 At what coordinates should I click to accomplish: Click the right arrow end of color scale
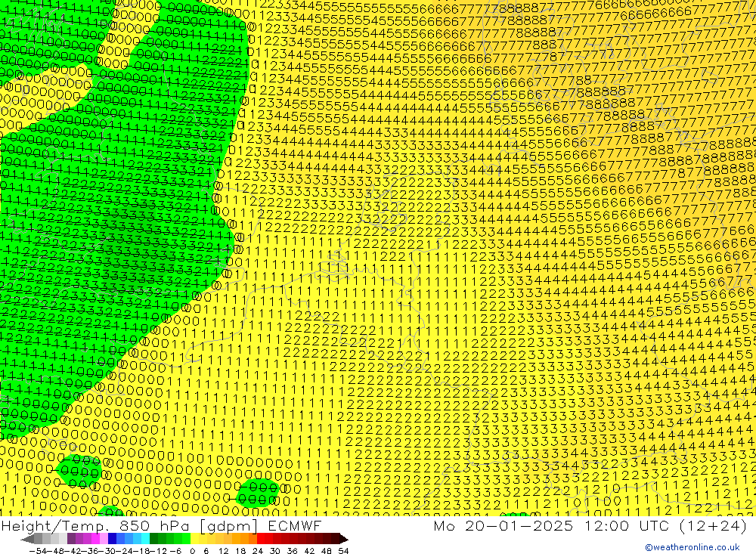(343, 540)
